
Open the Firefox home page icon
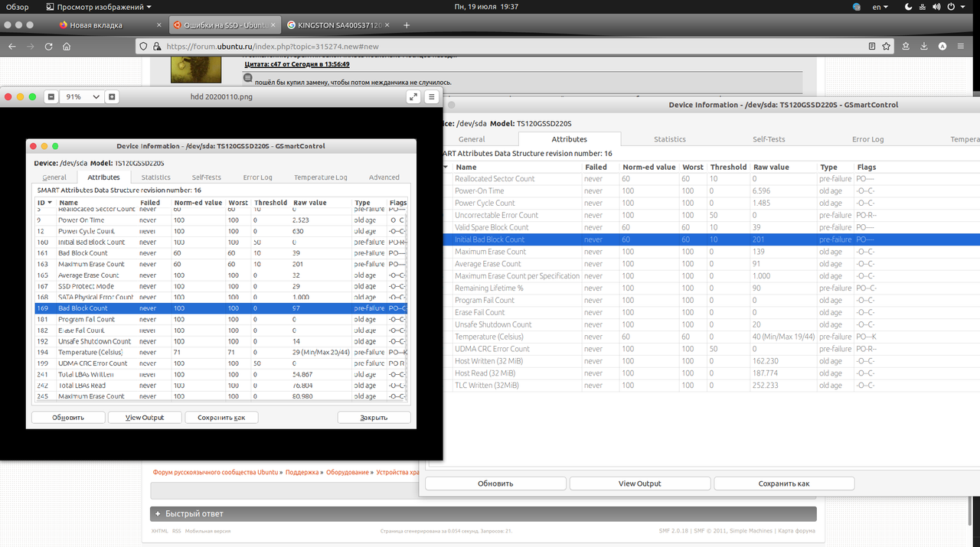67,47
